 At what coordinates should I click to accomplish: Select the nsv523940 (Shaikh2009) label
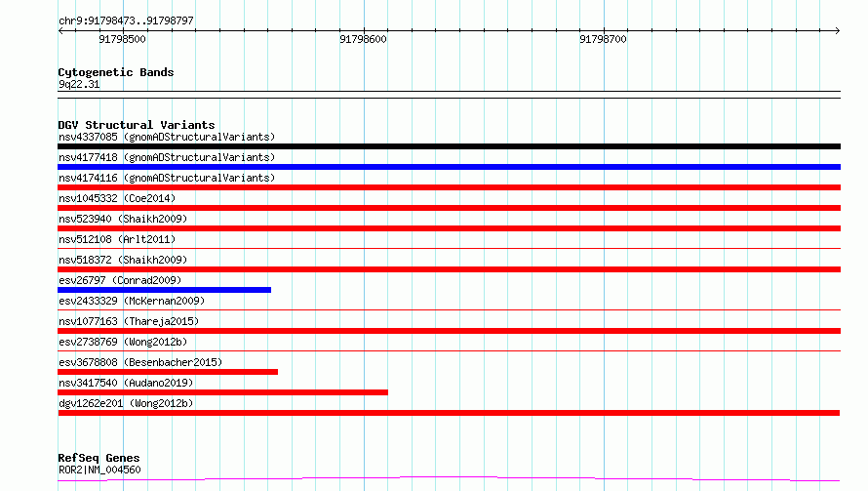tap(123, 219)
